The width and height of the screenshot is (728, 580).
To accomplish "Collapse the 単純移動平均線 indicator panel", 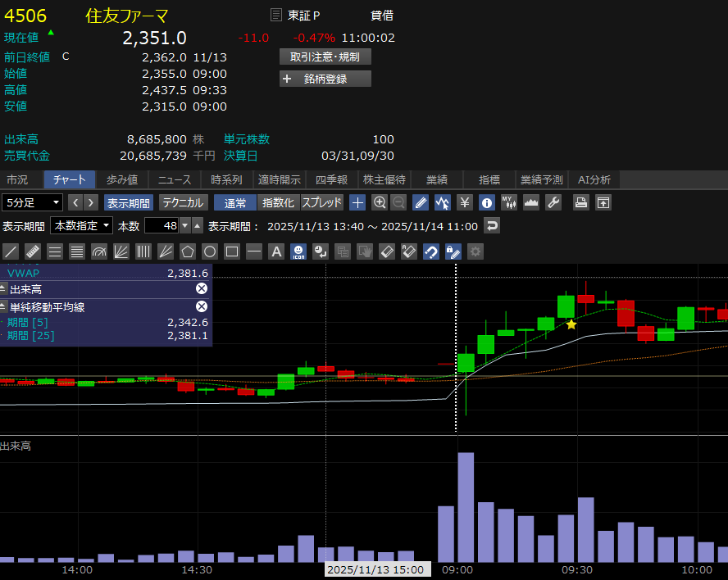I will coord(3,307).
